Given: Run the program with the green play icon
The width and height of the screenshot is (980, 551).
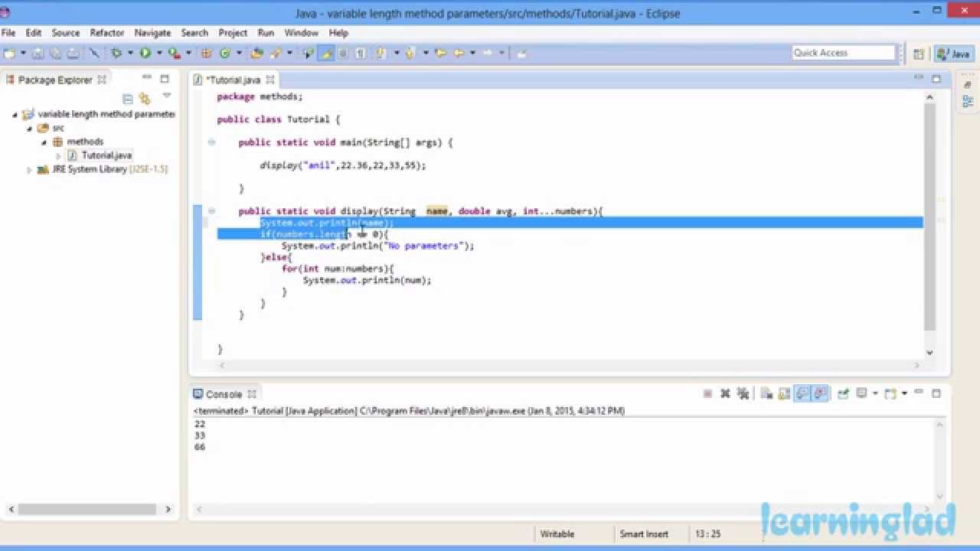Looking at the screenshot, I should 145,53.
